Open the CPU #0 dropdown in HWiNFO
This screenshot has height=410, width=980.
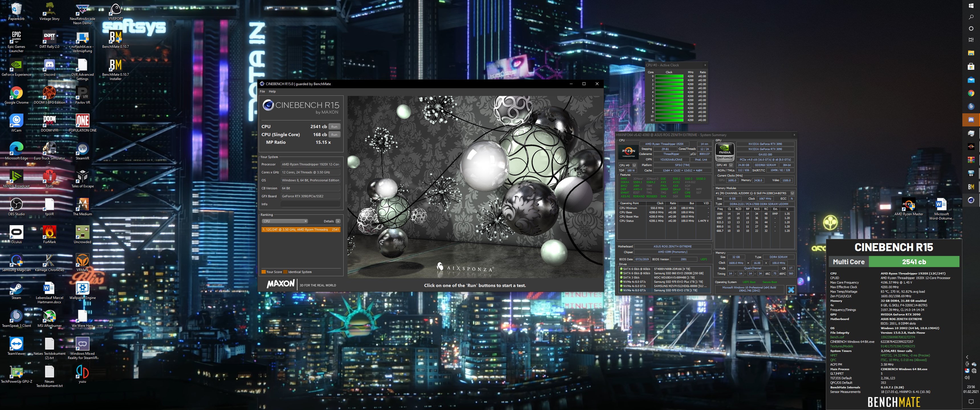point(628,165)
